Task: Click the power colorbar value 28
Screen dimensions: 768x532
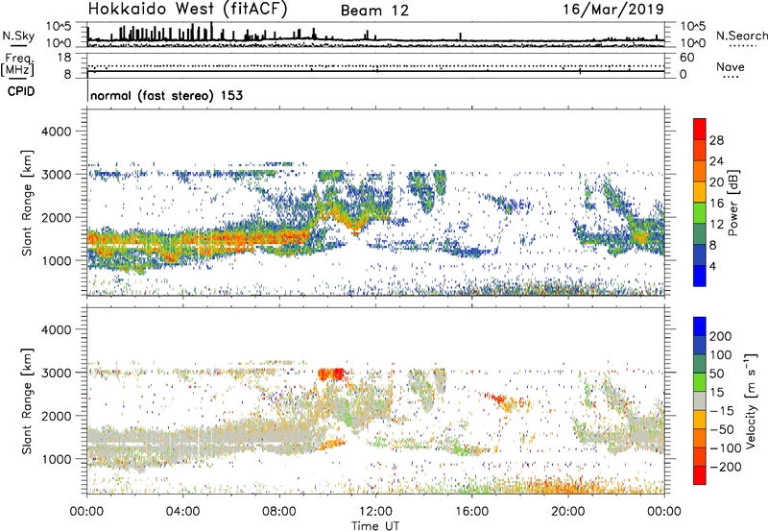Action: click(x=716, y=140)
